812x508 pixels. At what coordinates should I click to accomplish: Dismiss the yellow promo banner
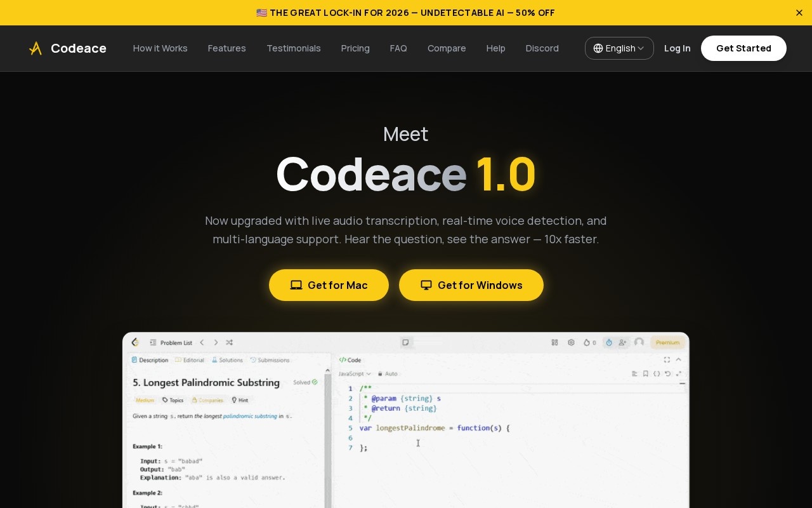click(799, 13)
